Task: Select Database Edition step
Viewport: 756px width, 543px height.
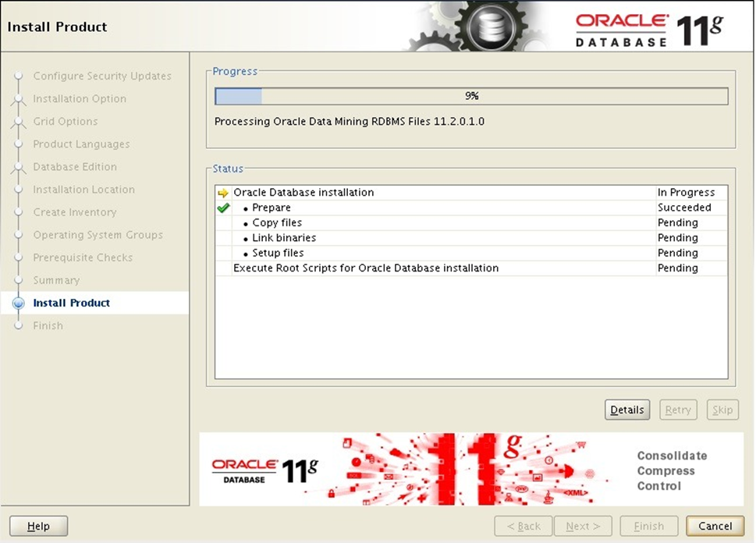Action: coord(75,167)
